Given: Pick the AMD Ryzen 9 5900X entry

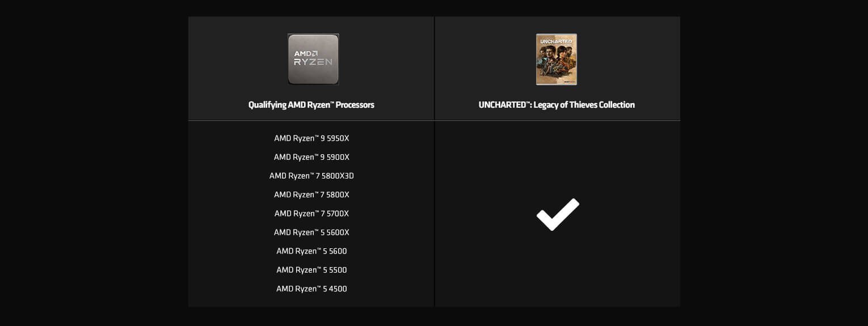Looking at the screenshot, I should point(311,157).
